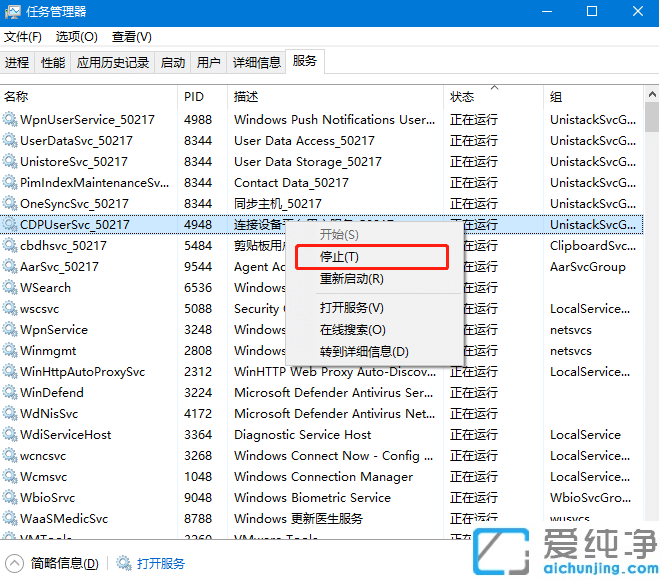
Task: Click the PID value 9048
Action: click(198, 498)
